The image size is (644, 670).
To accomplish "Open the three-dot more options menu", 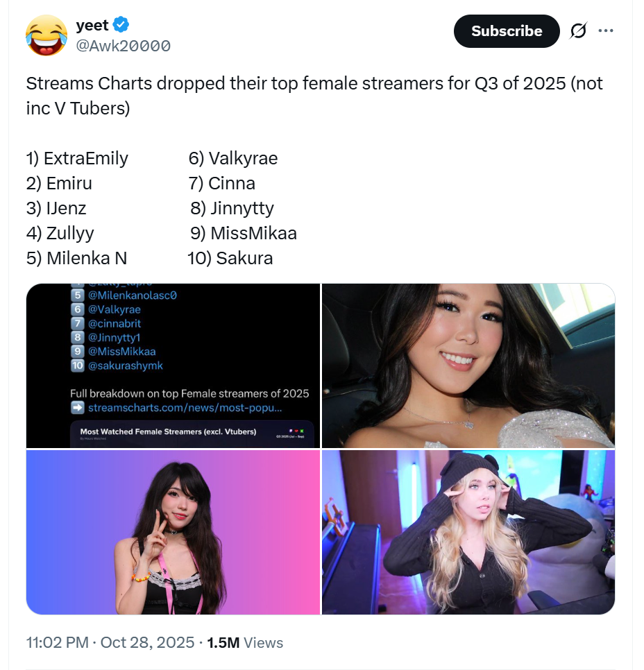I will (x=606, y=31).
